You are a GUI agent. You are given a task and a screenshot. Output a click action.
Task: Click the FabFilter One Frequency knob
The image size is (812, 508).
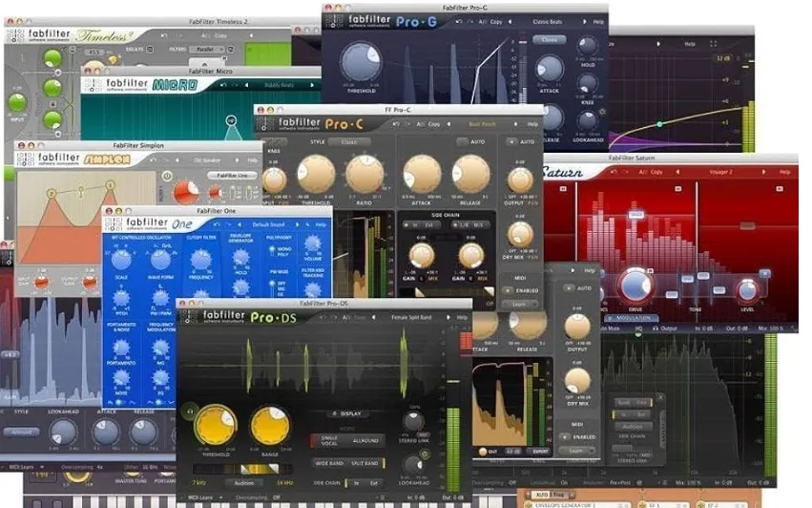[x=201, y=261]
